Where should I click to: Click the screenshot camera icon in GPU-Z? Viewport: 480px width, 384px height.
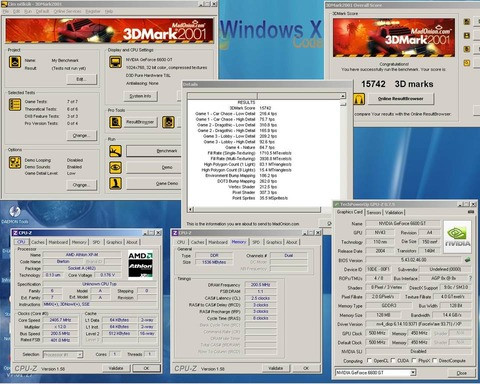click(471, 212)
